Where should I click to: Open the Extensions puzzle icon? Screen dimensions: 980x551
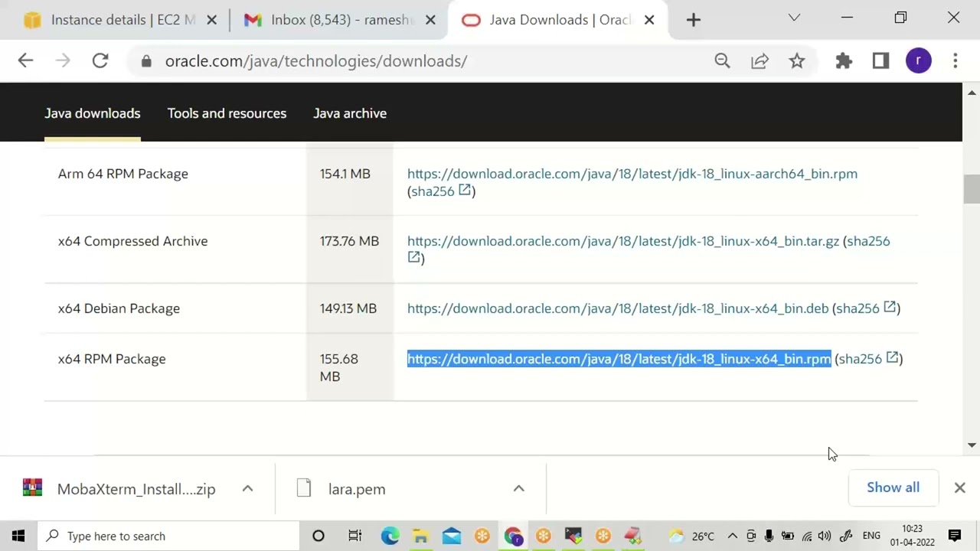coord(844,61)
